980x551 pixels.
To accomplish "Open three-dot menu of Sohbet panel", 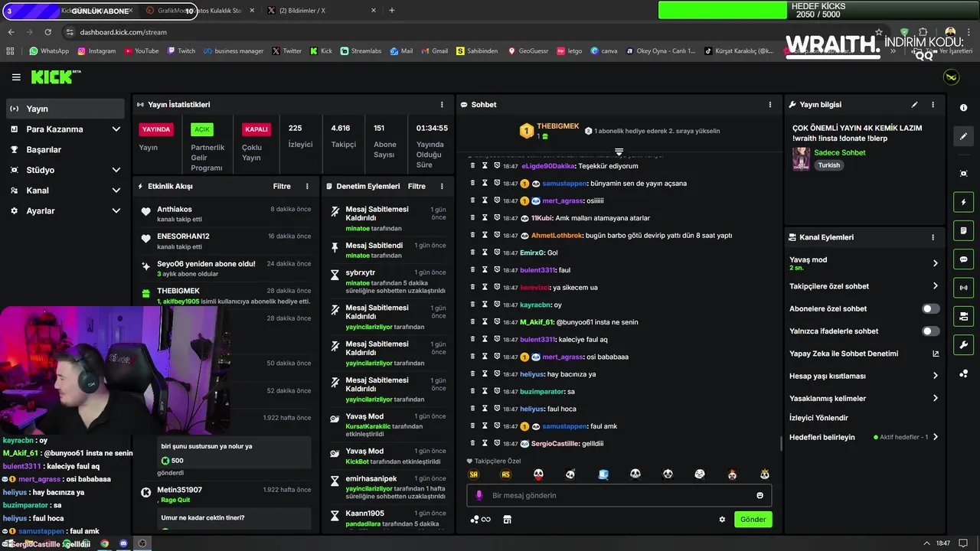I will [770, 105].
